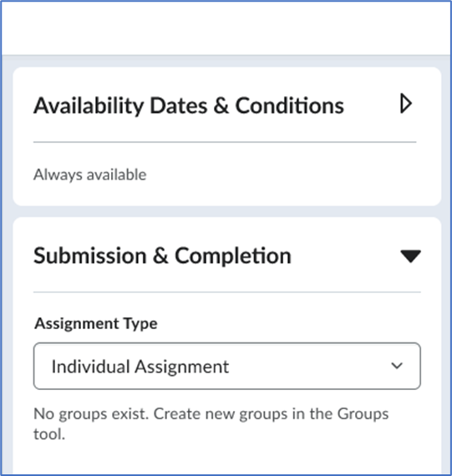This screenshot has width=452, height=476.
Task: Click the blank white header bar at top
Action: pos(226,28)
